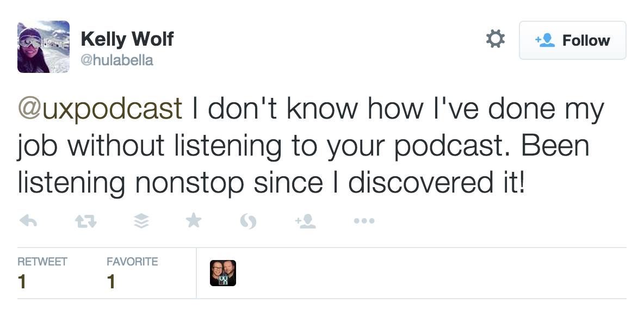Click the add-person icon in the tweet action row
Screen dimensions: 644x309
pos(305,221)
